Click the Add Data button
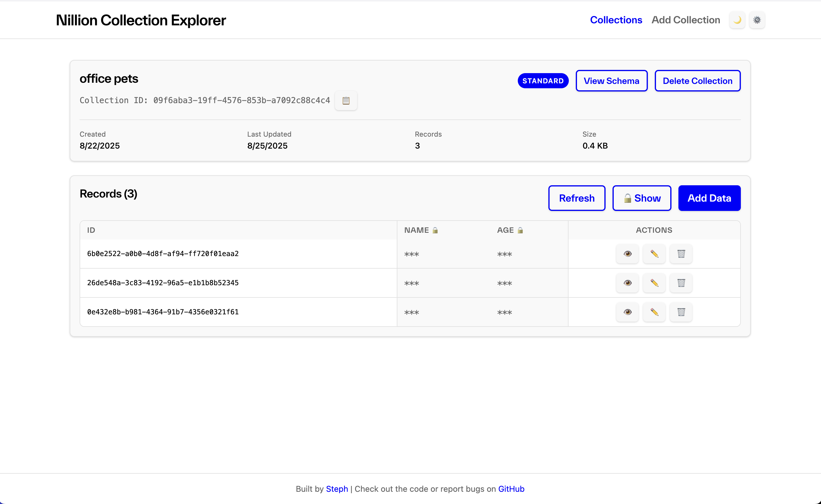The image size is (821, 504). (709, 198)
